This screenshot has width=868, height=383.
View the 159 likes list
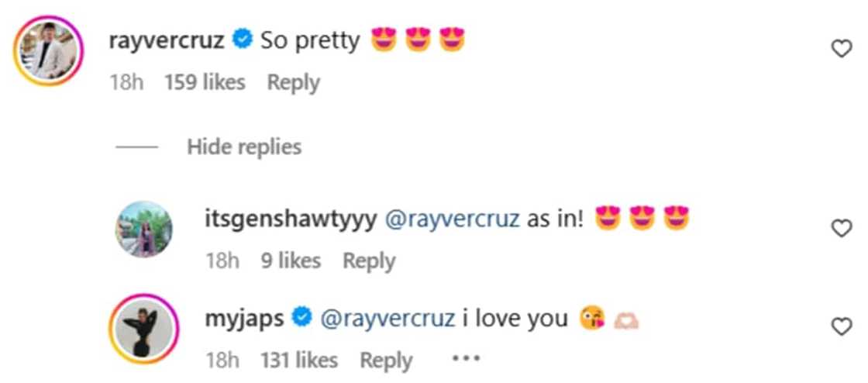pos(205,82)
